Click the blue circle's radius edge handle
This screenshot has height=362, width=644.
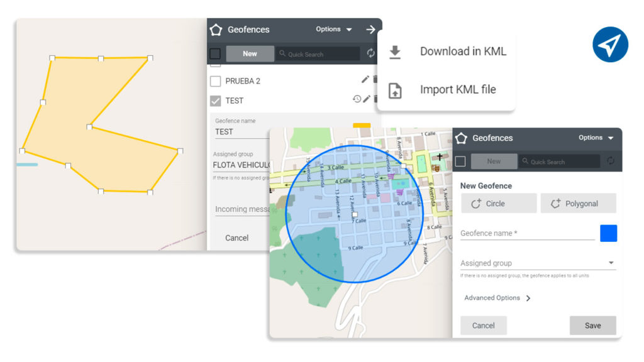pos(404,166)
